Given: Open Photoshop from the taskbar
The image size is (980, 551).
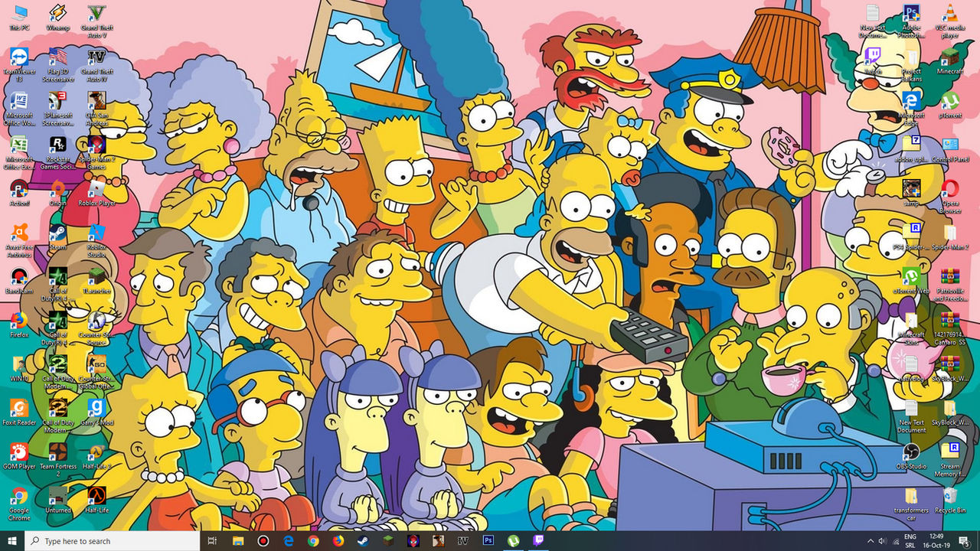Looking at the screenshot, I should (488, 540).
